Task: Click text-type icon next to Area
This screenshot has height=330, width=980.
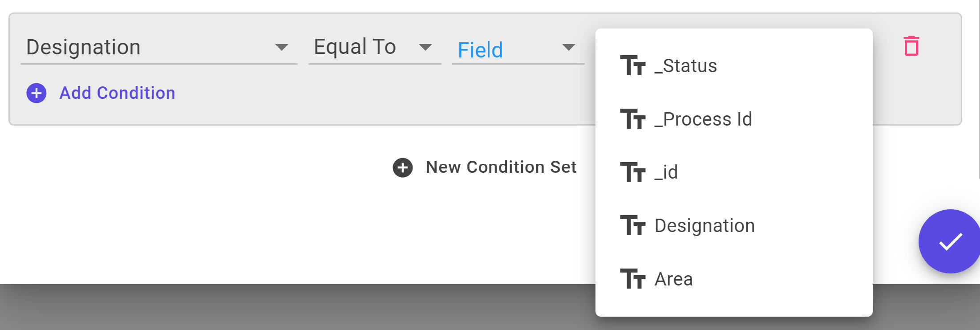Action: click(x=632, y=279)
